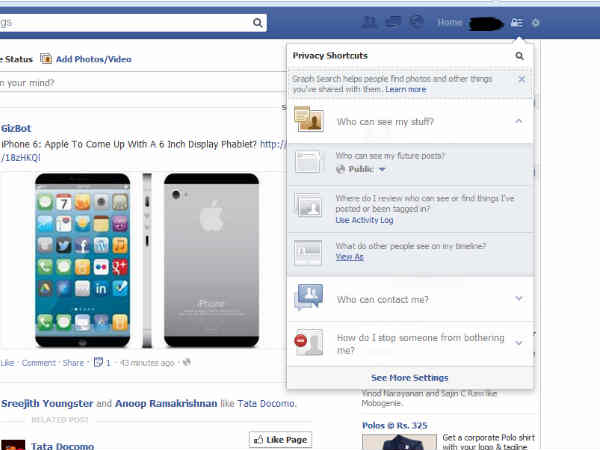Open Sreejith Youngster's profile link
The width and height of the screenshot is (600, 450).
47,403
